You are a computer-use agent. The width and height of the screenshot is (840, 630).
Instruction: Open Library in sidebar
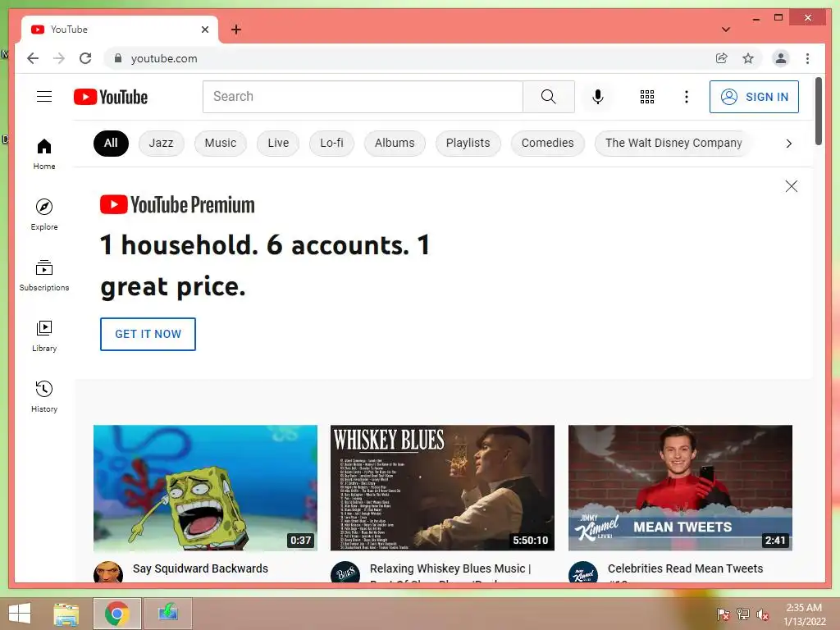click(x=44, y=336)
